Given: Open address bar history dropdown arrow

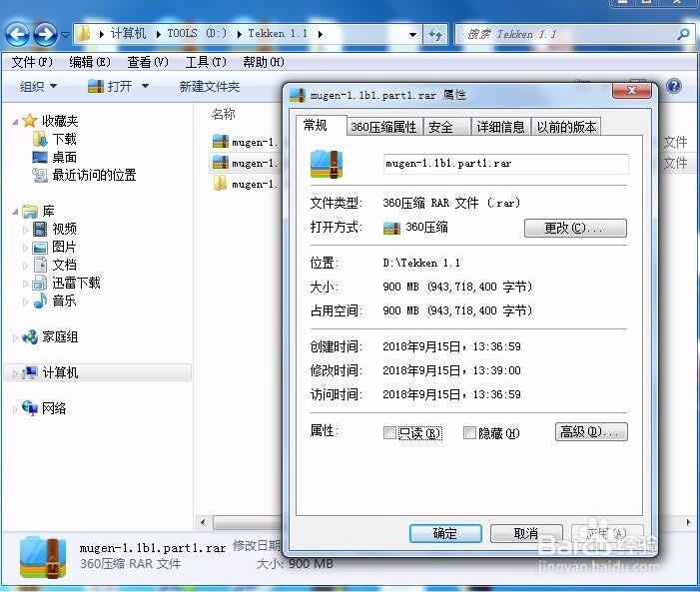Looking at the screenshot, I should [x=413, y=34].
